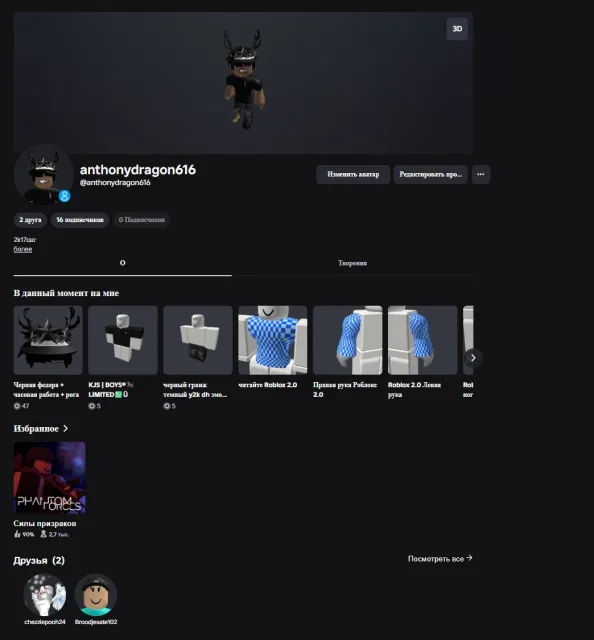Screen dimensions: 594x640
Task: Click the carousel next arrow in worn items
Action: click(x=473, y=358)
